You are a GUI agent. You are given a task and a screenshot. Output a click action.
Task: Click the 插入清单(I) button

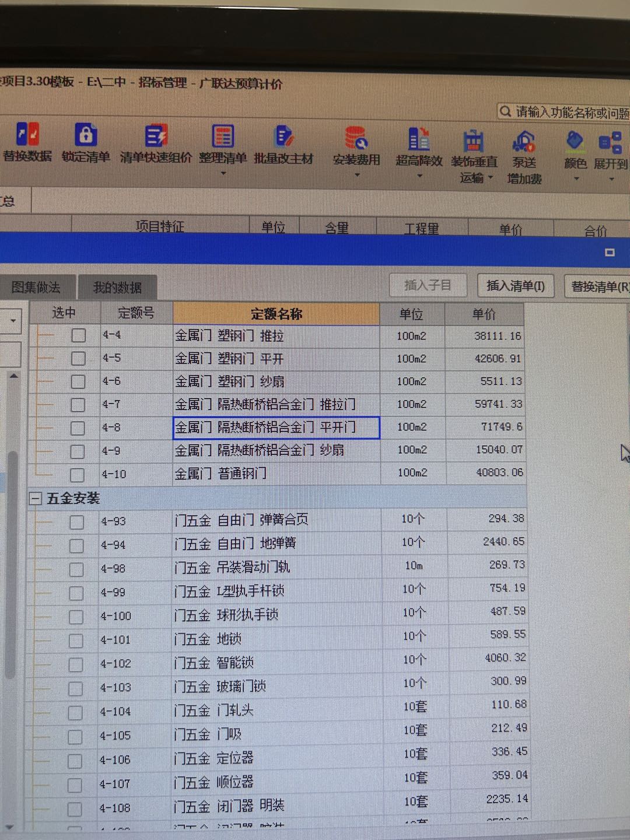[x=516, y=286]
